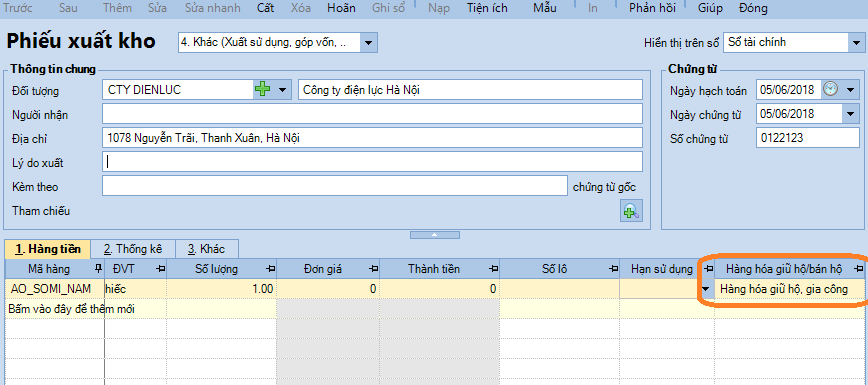Open the Tiện ích menu dropdown
The height and width of the screenshot is (385, 868).
487,8
